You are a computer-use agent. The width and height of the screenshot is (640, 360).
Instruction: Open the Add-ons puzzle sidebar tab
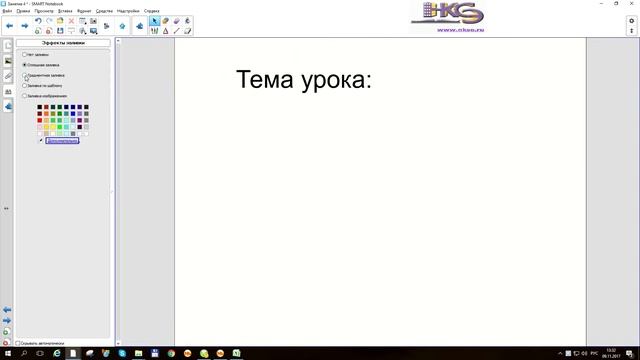click(8, 107)
